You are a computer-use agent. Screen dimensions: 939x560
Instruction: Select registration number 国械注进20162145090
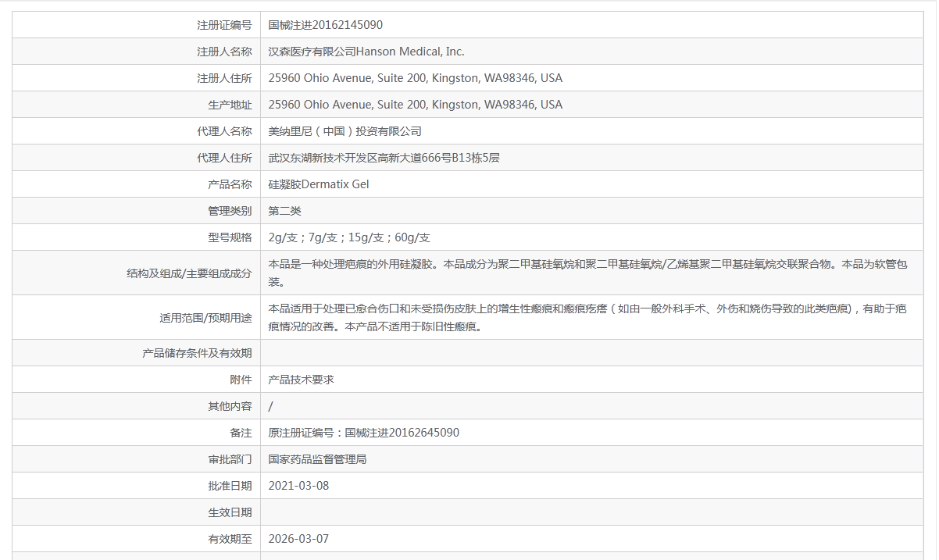(x=326, y=25)
